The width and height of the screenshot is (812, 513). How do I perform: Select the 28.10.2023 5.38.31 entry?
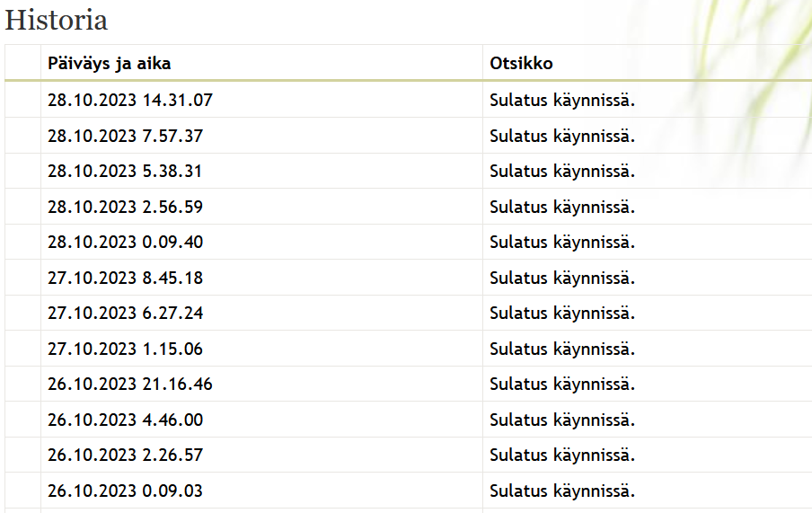(x=125, y=171)
